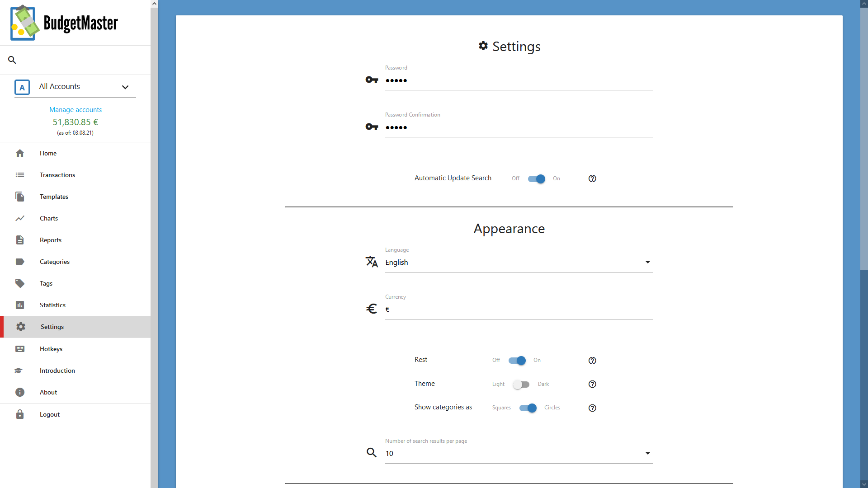Click the 'Circles' label

pyautogui.click(x=552, y=408)
